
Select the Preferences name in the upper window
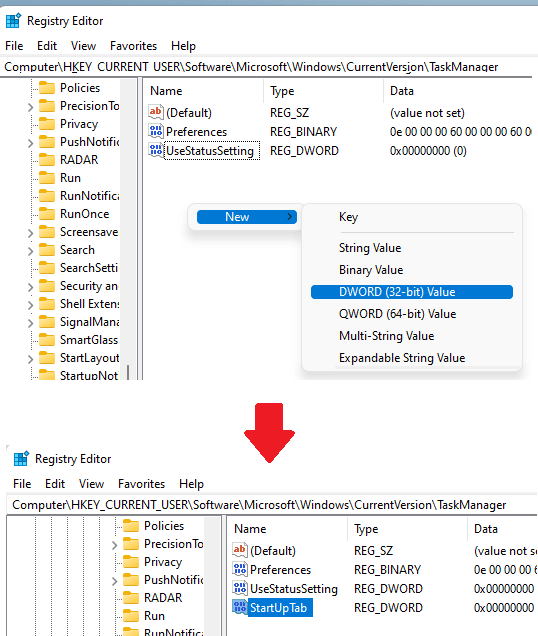(197, 132)
